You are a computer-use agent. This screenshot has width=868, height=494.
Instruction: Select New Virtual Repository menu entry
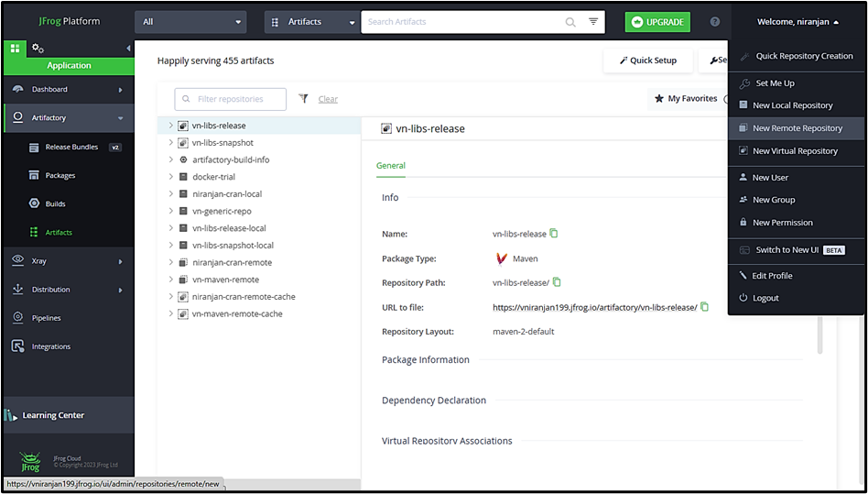[x=796, y=150]
